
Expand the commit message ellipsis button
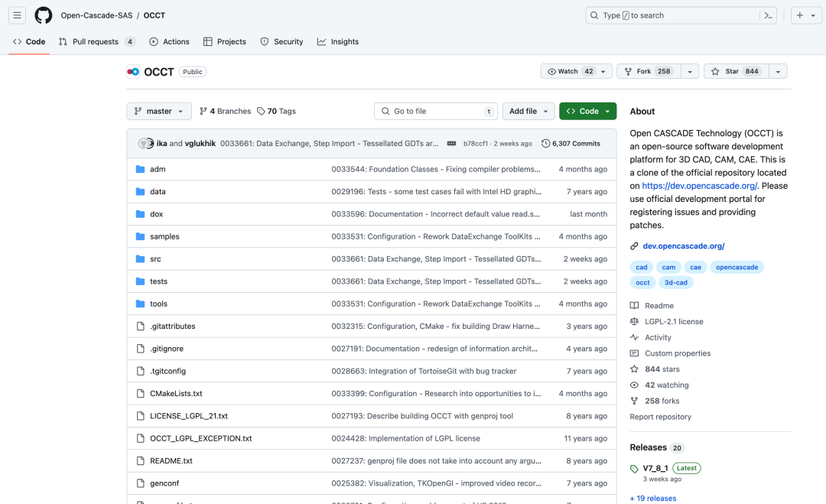[451, 143]
